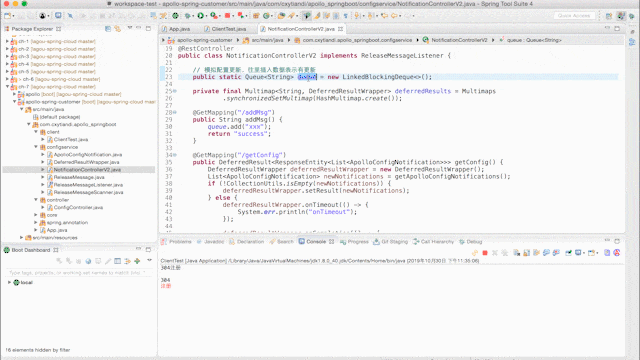Expand the ch-1 project node
This screenshot has height=360, width=640.
click(x=7, y=41)
